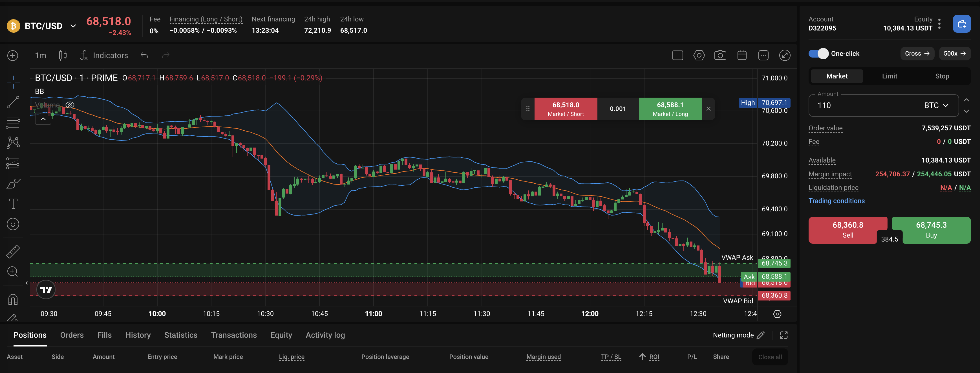Open the economic calendar icon
The width and height of the screenshot is (980, 373).
click(742, 55)
